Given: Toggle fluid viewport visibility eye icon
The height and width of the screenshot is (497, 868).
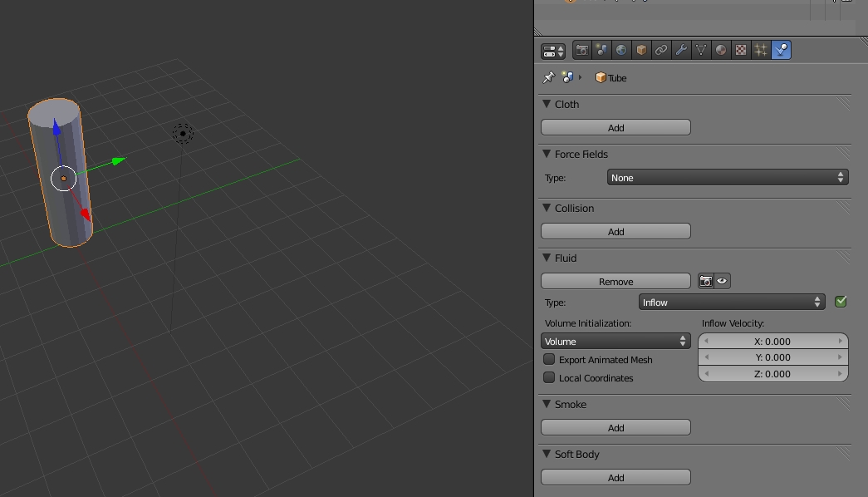Looking at the screenshot, I should 722,282.
